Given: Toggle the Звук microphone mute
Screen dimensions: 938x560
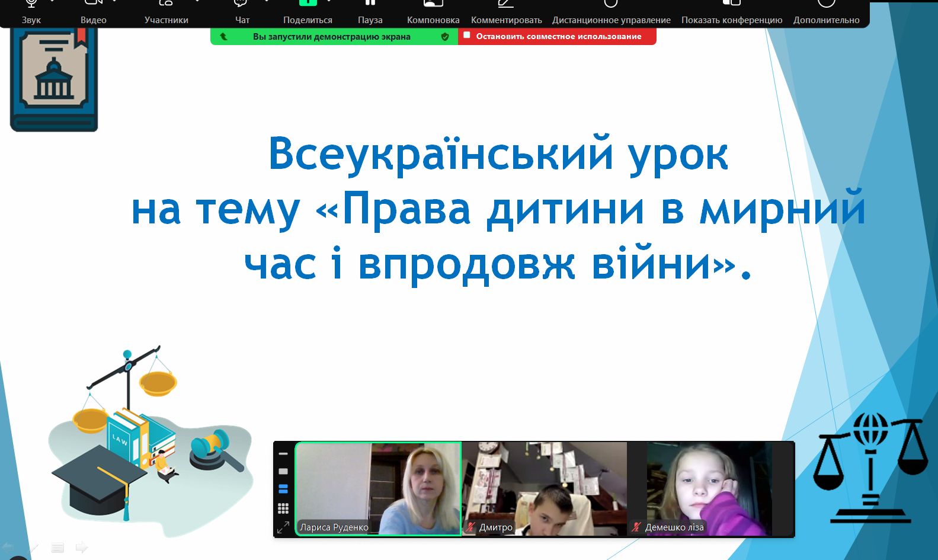Looking at the screenshot, I should (31, 12).
